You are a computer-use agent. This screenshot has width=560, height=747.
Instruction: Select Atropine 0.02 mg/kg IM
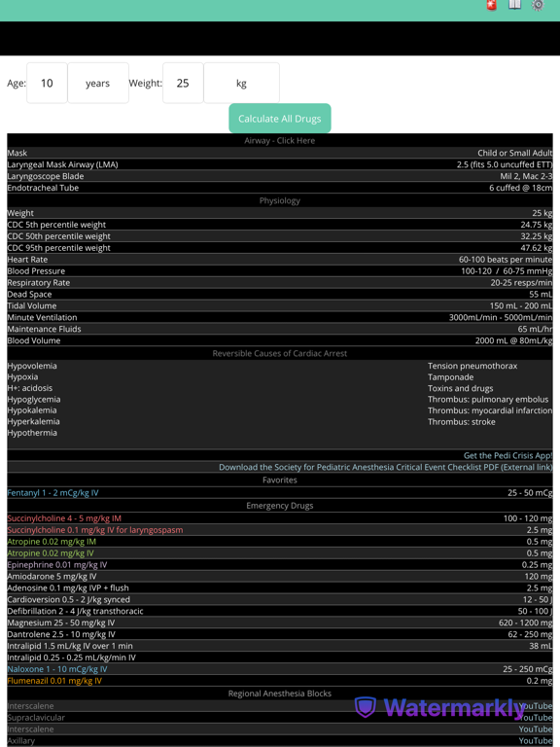tap(52, 542)
